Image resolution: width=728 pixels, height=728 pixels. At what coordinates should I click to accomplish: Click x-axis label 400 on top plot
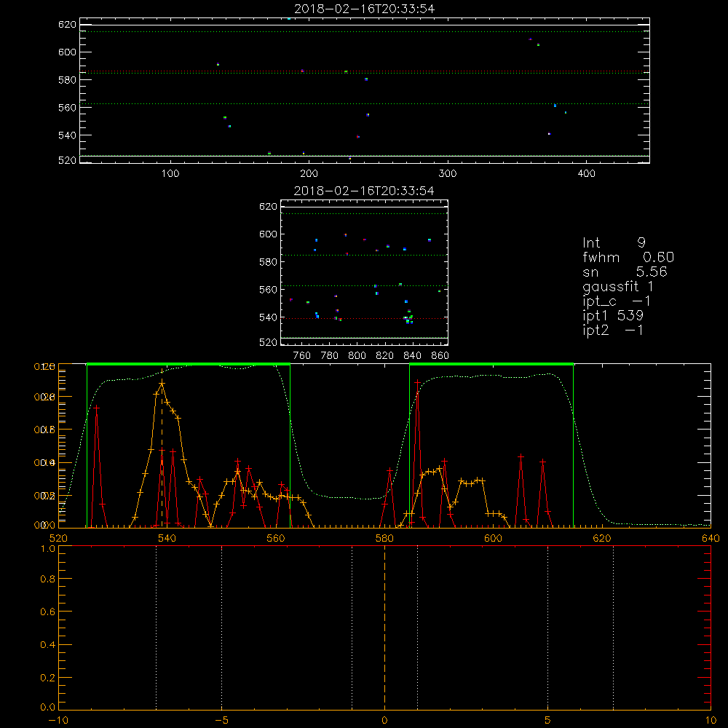click(x=586, y=174)
